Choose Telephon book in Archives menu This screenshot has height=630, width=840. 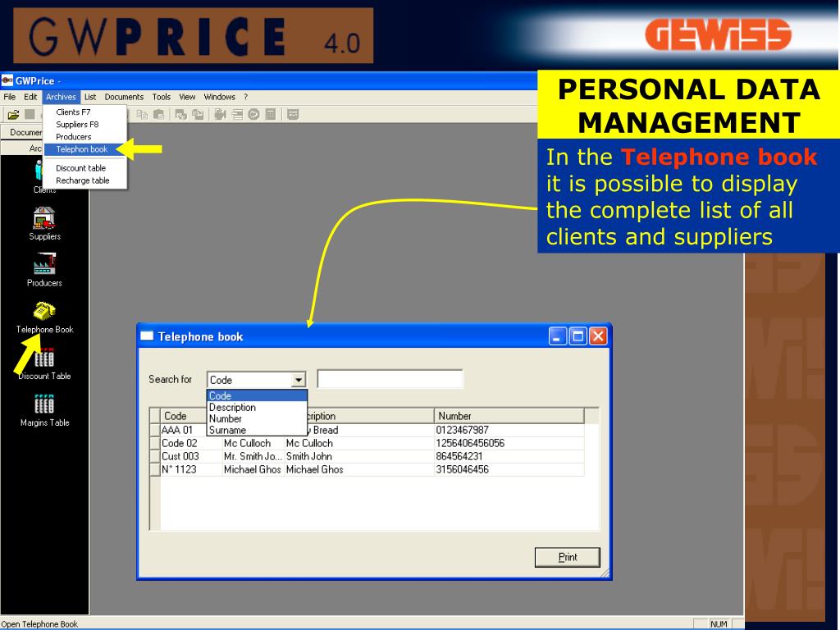tap(83, 149)
